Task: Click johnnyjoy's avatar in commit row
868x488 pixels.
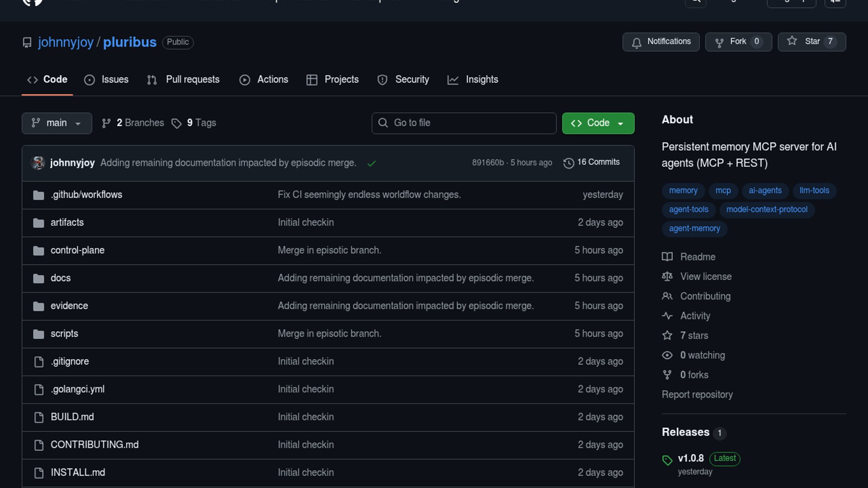Action: [x=38, y=163]
